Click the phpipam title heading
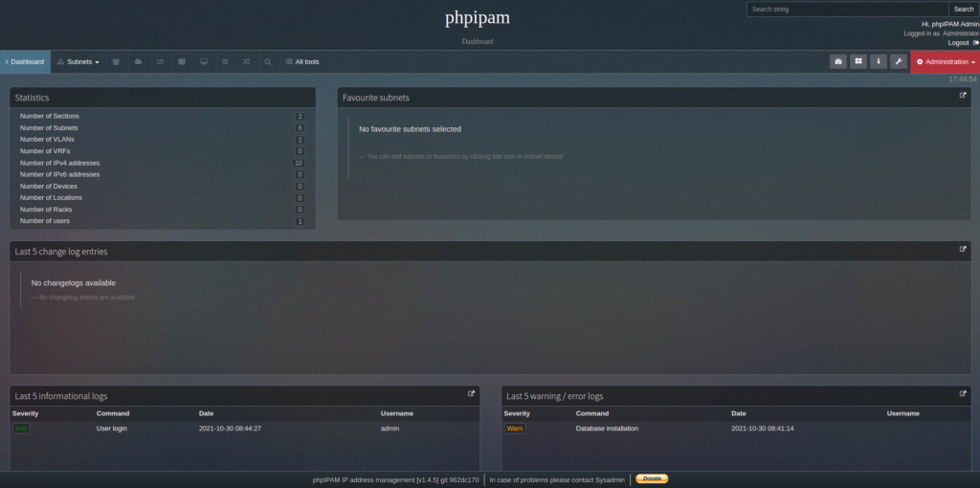Image resolution: width=980 pixels, height=488 pixels. click(478, 18)
